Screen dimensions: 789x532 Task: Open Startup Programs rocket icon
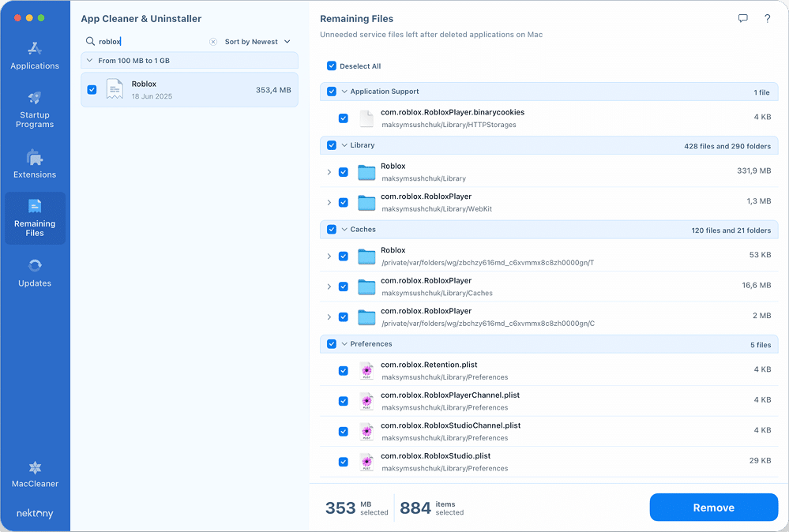pyautogui.click(x=35, y=98)
